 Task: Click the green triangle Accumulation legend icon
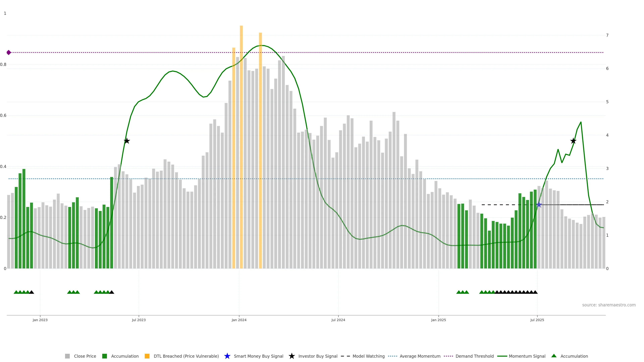pyautogui.click(x=554, y=356)
